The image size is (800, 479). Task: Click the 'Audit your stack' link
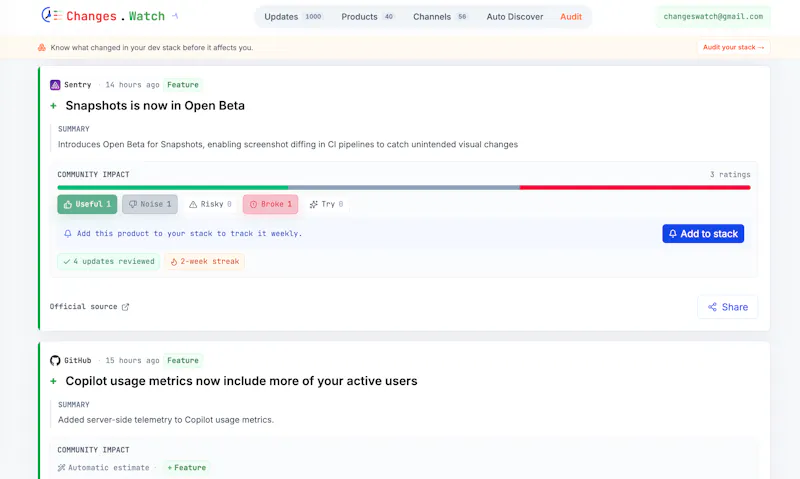pyautogui.click(x=733, y=47)
